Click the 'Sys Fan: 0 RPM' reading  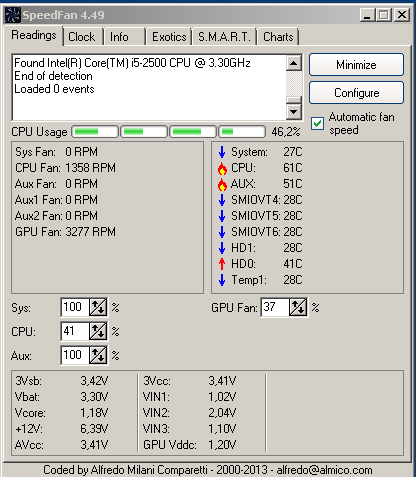[56, 152]
